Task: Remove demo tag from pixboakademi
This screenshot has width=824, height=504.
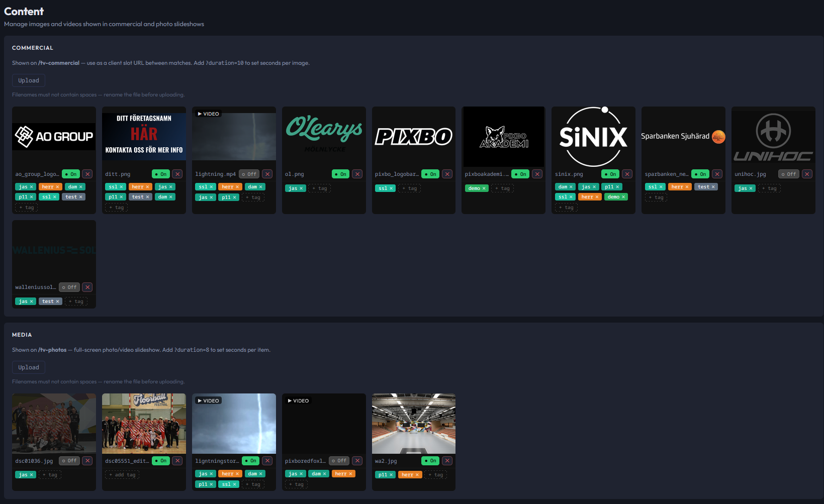Action: coord(484,188)
